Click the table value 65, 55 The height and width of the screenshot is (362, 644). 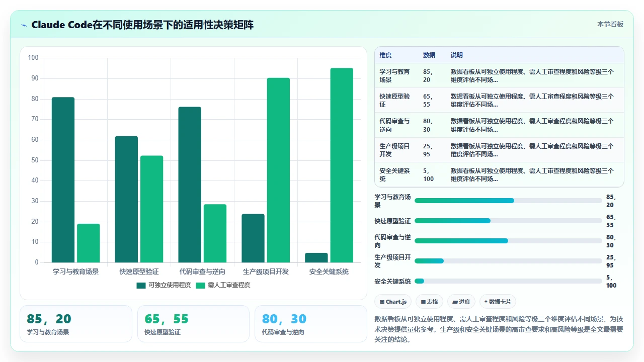point(428,100)
